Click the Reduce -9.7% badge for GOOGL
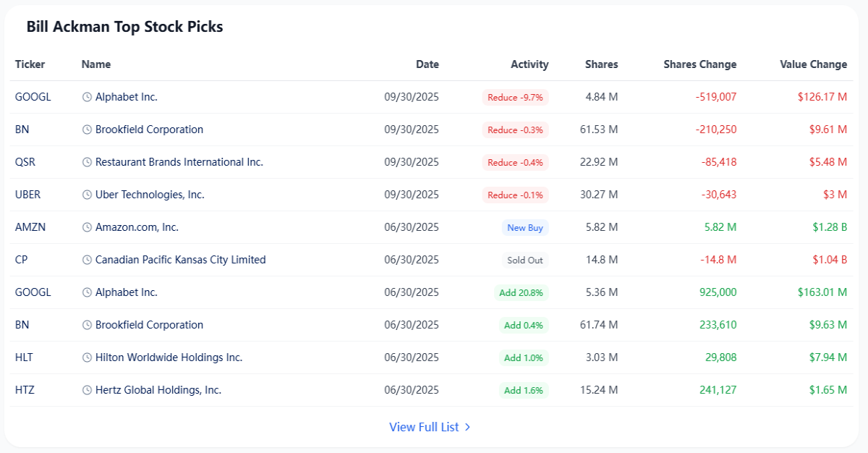 click(x=516, y=97)
